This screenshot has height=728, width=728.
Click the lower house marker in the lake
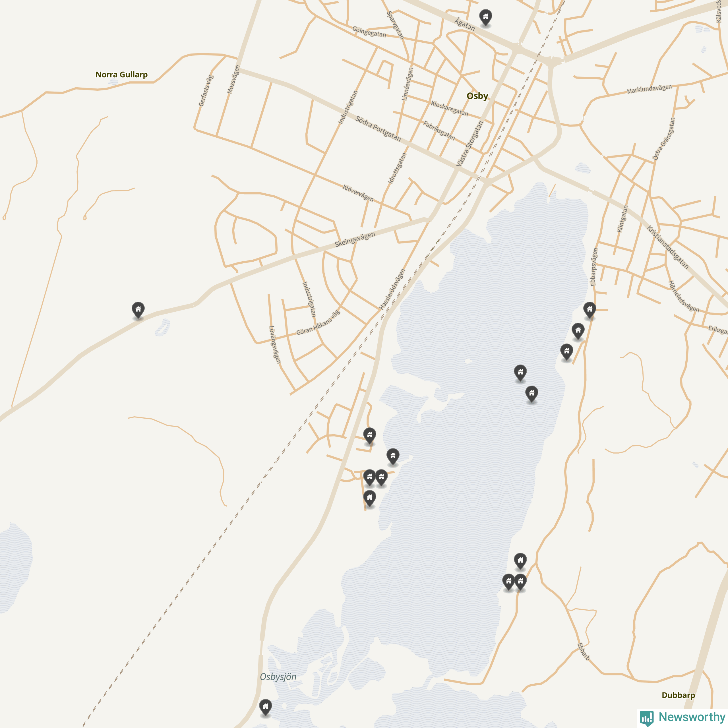point(532,394)
